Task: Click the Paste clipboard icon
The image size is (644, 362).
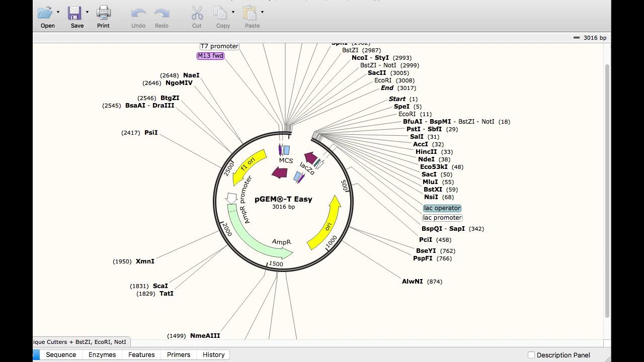Action: click(x=250, y=13)
